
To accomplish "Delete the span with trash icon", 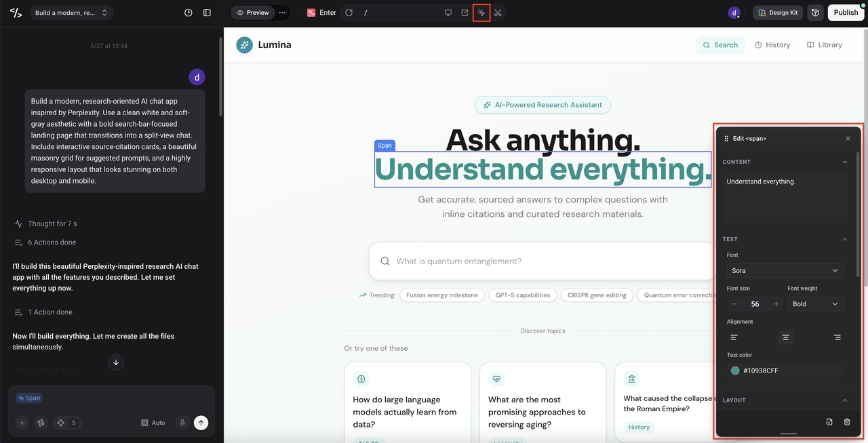I will click(x=847, y=422).
